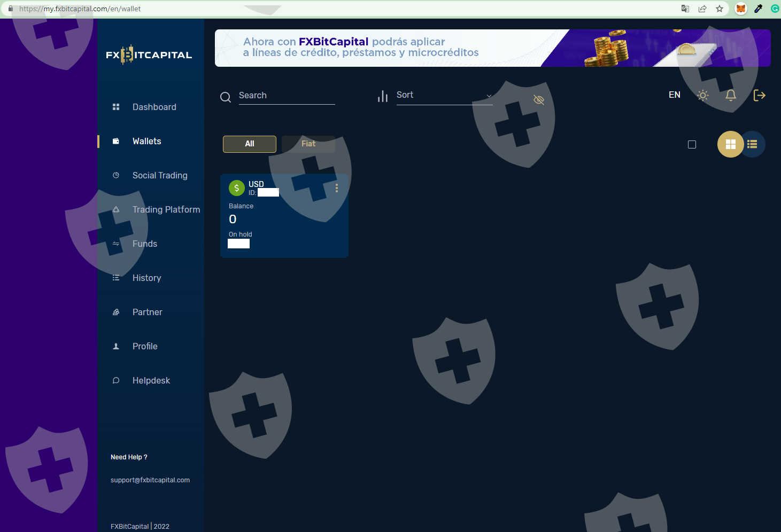Image resolution: width=781 pixels, height=532 pixels.
Task: Open notifications bell
Action: coord(731,95)
